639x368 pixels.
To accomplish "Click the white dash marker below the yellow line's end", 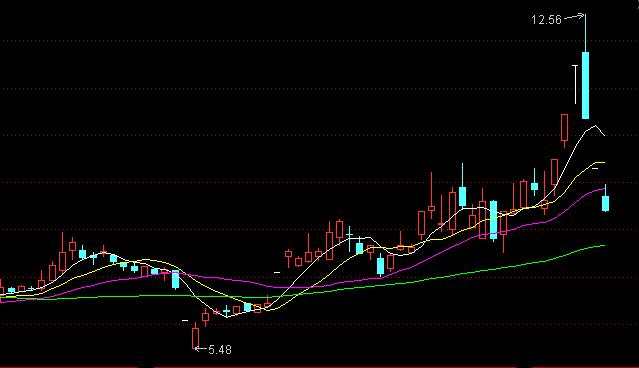I will (595, 168).
